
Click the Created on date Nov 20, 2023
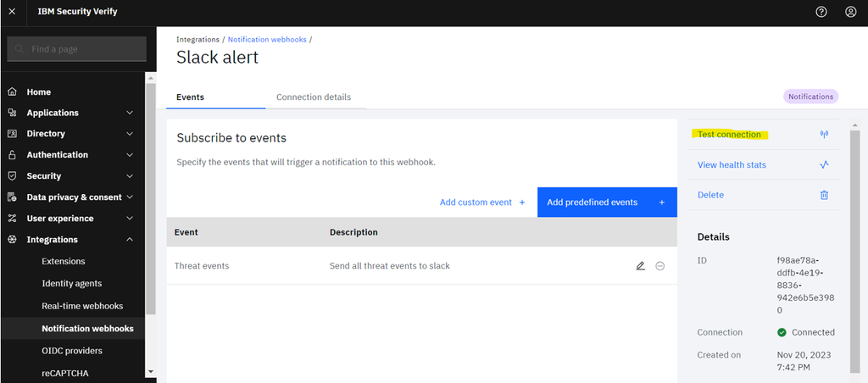click(804, 360)
